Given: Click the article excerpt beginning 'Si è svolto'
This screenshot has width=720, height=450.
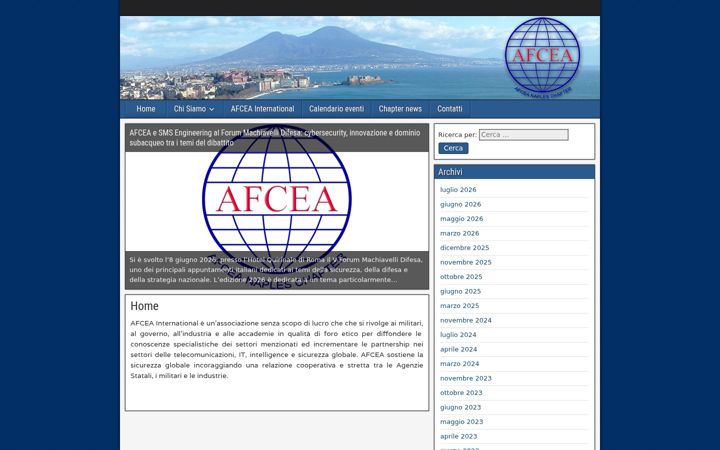Looking at the screenshot, I should 276,270.
